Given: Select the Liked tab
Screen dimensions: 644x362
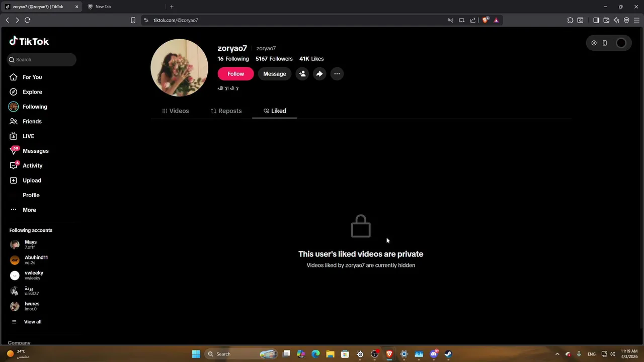Looking at the screenshot, I should point(275,111).
